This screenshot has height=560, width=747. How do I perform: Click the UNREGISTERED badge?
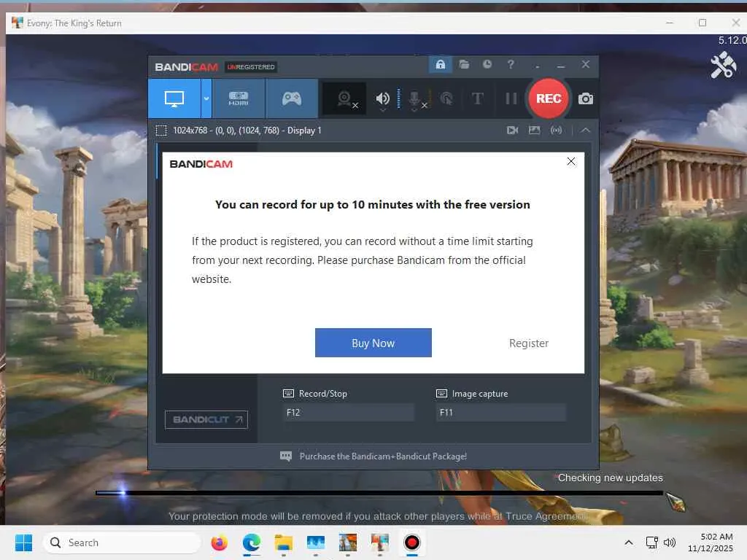coord(251,67)
